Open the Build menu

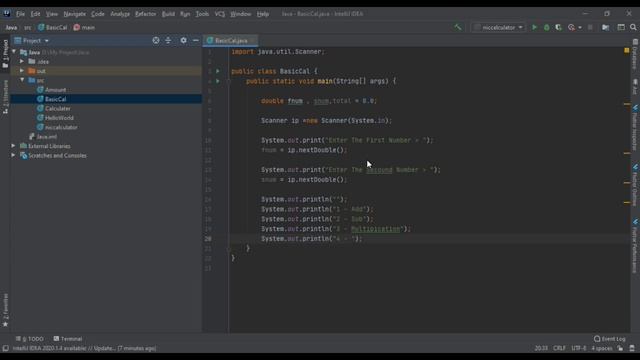[168, 13]
